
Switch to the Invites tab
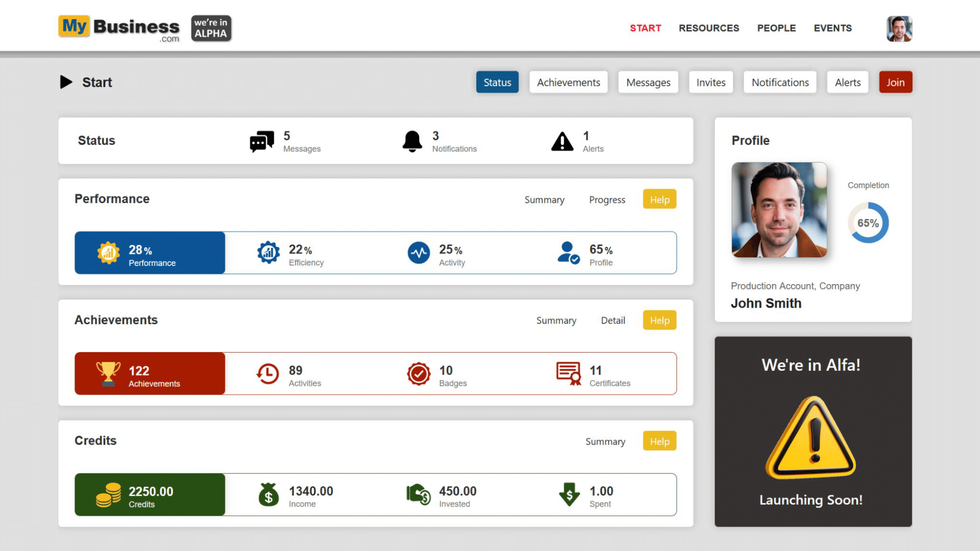click(x=710, y=82)
